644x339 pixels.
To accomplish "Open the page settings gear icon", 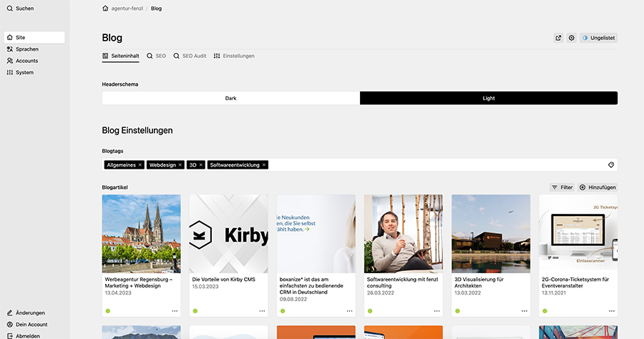I will pyautogui.click(x=571, y=38).
